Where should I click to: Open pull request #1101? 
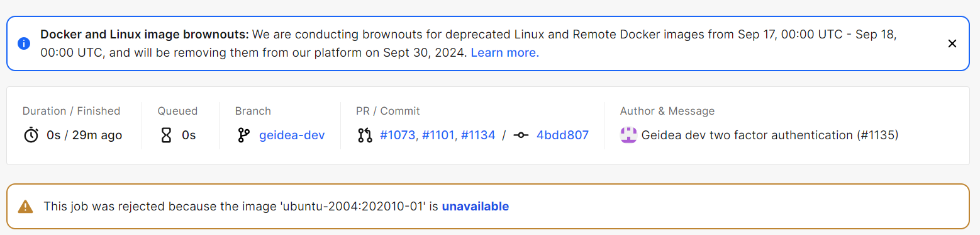pyautogui.click(x=438, y=135)
